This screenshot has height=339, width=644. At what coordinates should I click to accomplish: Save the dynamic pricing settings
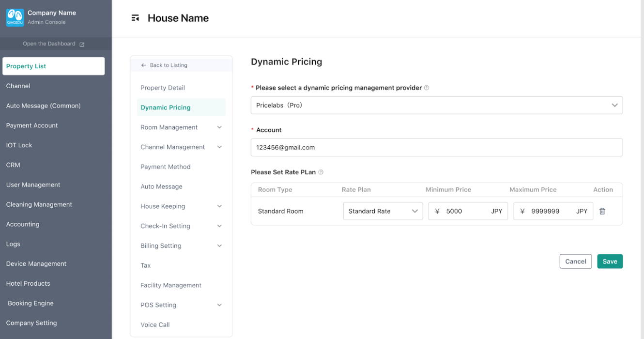point(610,262)
